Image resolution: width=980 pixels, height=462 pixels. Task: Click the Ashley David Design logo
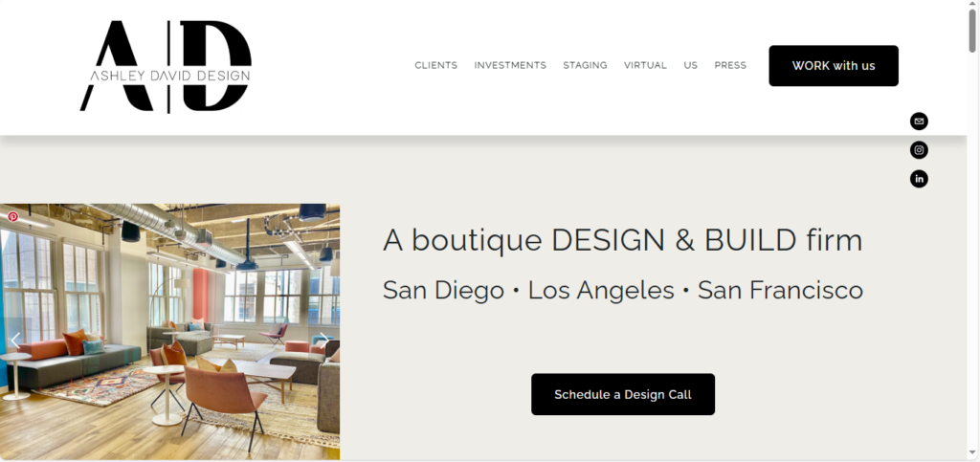[x=166, y=67]
